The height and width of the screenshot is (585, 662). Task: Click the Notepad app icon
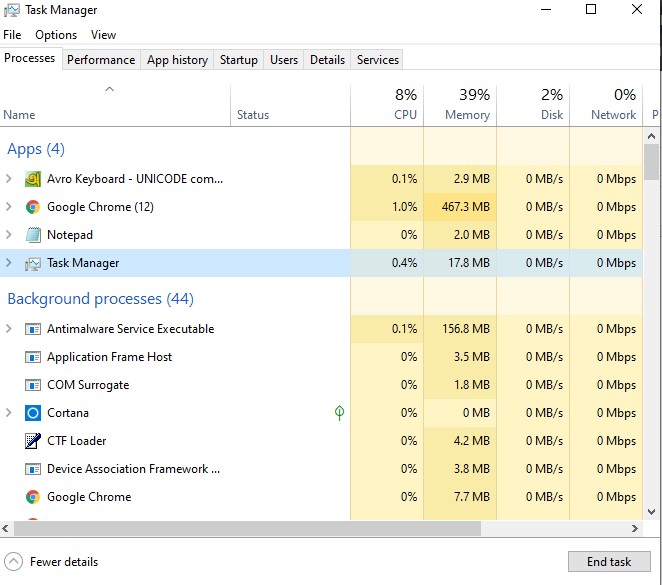tap(33, 235)
